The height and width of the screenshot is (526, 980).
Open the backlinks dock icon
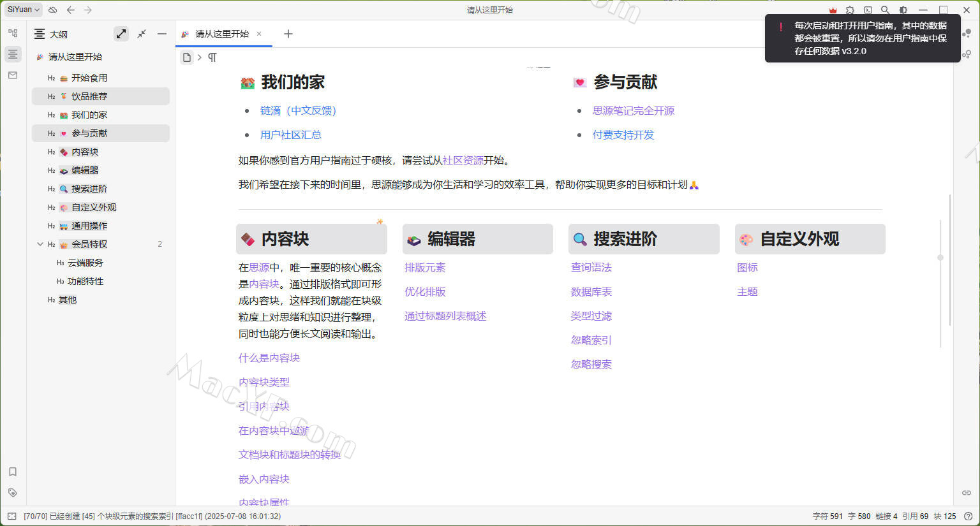(x=967, y=493)
